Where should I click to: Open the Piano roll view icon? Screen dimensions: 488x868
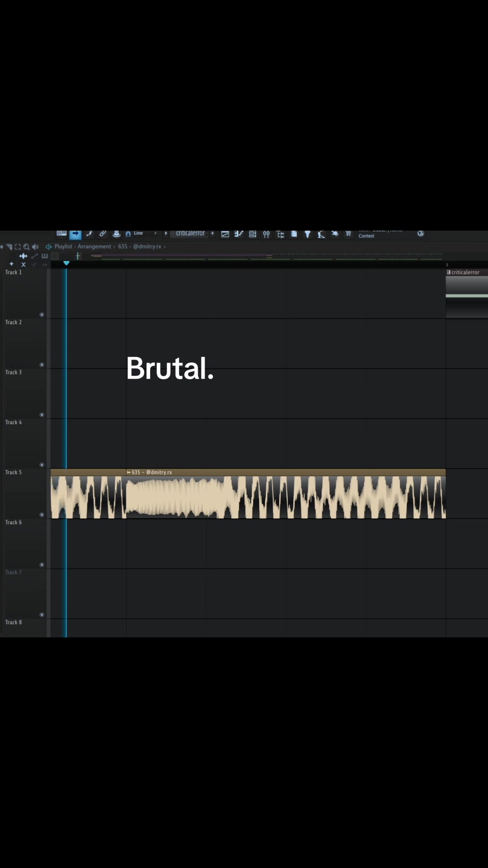tap(239, 234)
